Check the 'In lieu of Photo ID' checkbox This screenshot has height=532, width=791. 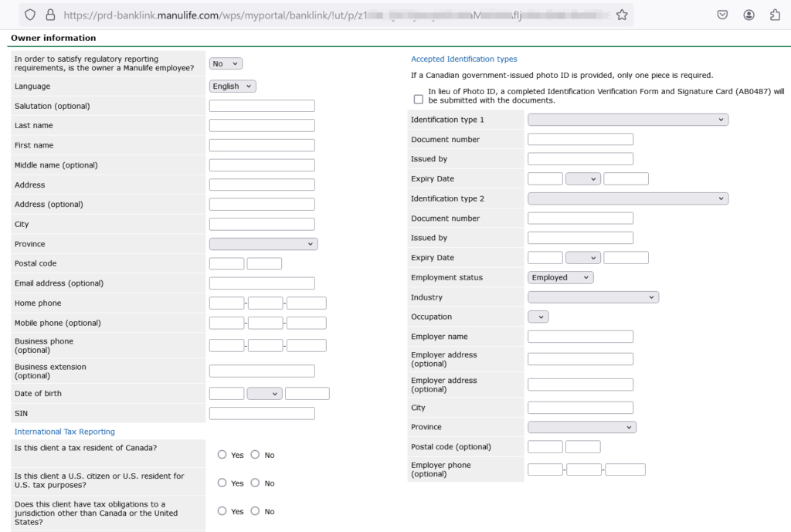[x=419, y=99]
